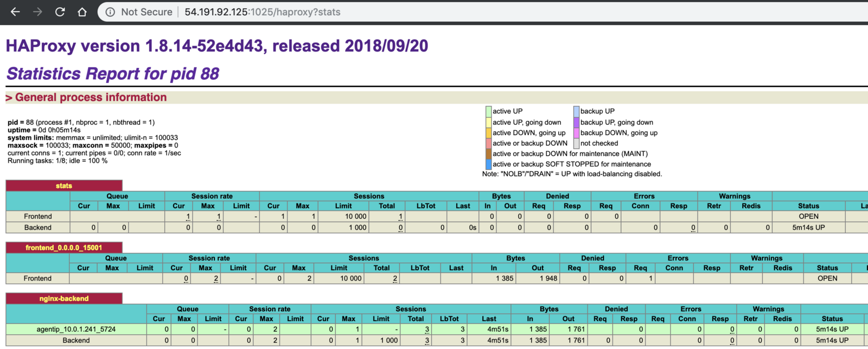Open the 'frontend_0.0.0.0_15001' proxy title link
868x349 pixels.
coord(63,248)
